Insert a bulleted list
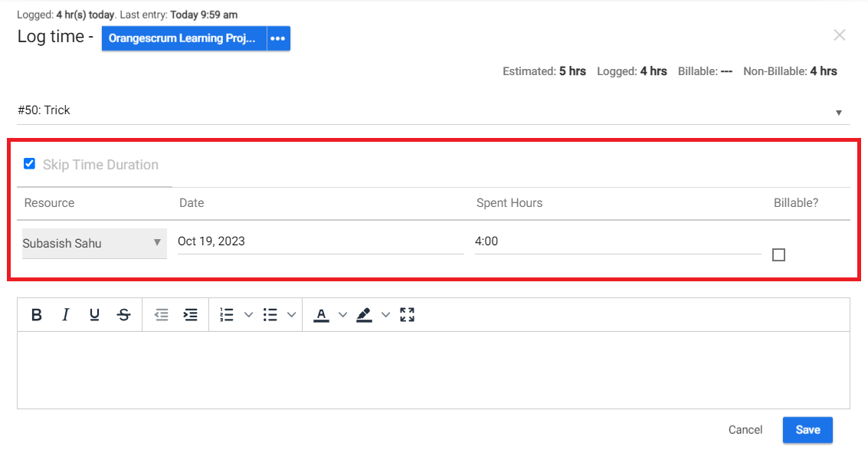Viewport: 868px width, 466px height. [x=270, y=315]
